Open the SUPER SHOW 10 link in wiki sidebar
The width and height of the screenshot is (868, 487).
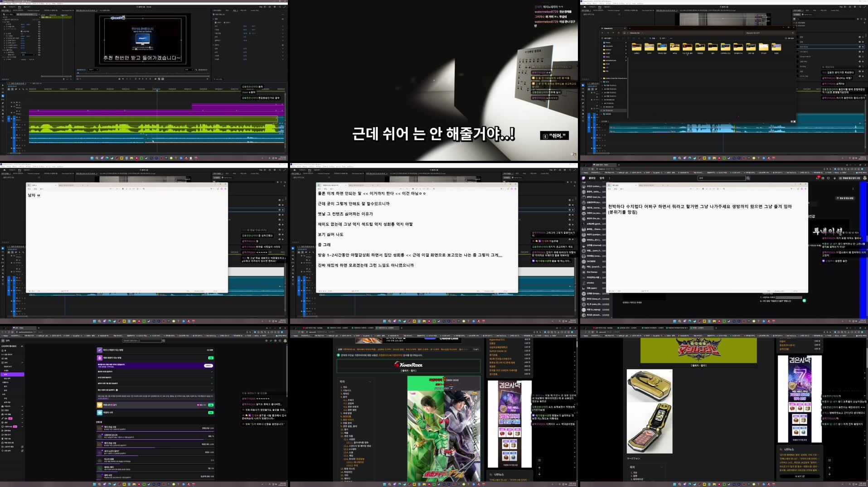coord(498,351)
